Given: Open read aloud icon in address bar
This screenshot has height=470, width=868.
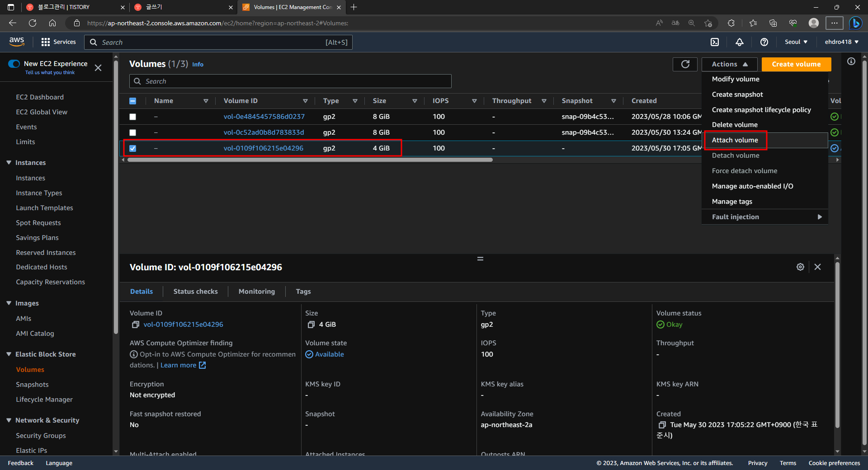Looking at the screenshot, I should (659, 23).
